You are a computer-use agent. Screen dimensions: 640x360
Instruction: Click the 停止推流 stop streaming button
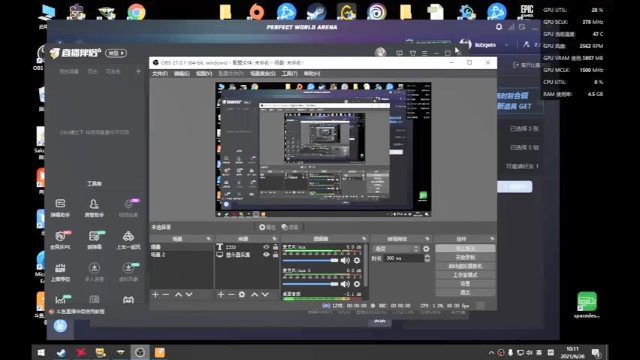coord(465,249)
